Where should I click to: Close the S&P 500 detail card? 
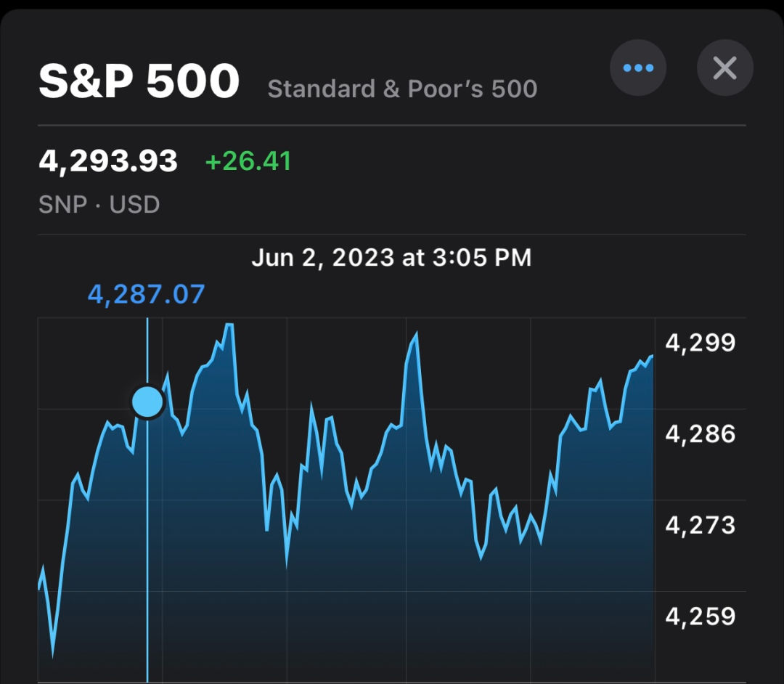click(x=724, y=68)
